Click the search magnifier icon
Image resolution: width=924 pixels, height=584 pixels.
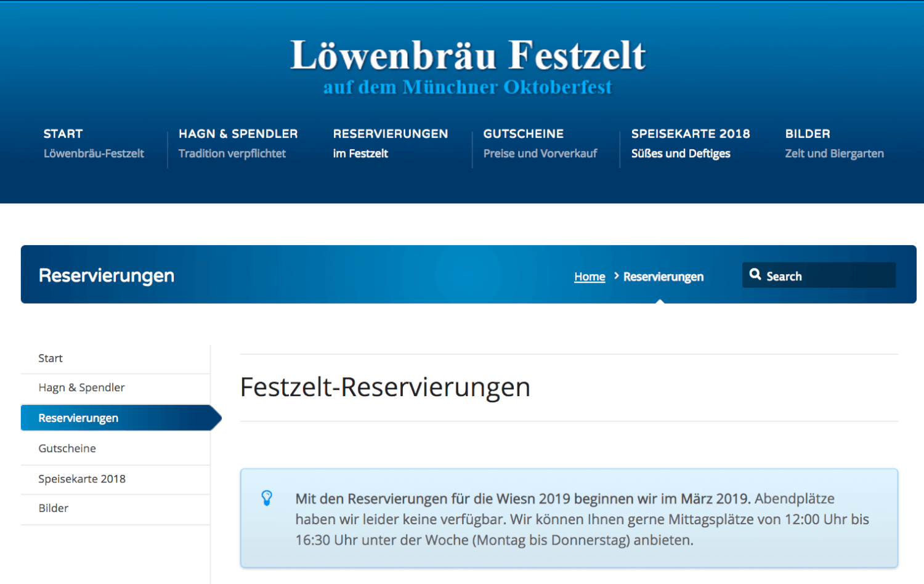[755, 275]
